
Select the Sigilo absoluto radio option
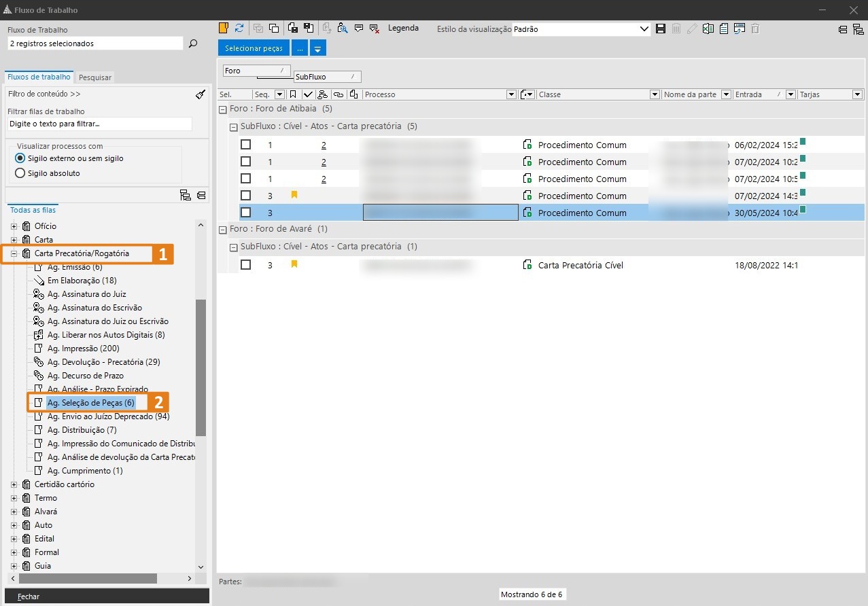click(x=20, y=173)
